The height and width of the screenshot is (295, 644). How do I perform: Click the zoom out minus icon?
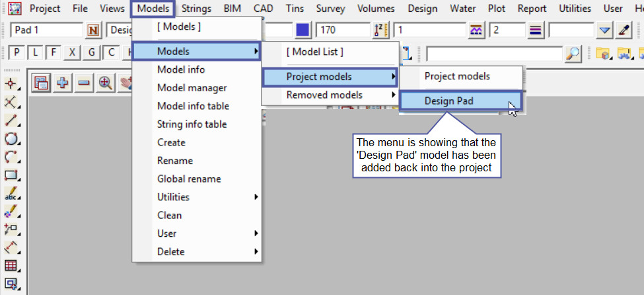coord(84,83)
